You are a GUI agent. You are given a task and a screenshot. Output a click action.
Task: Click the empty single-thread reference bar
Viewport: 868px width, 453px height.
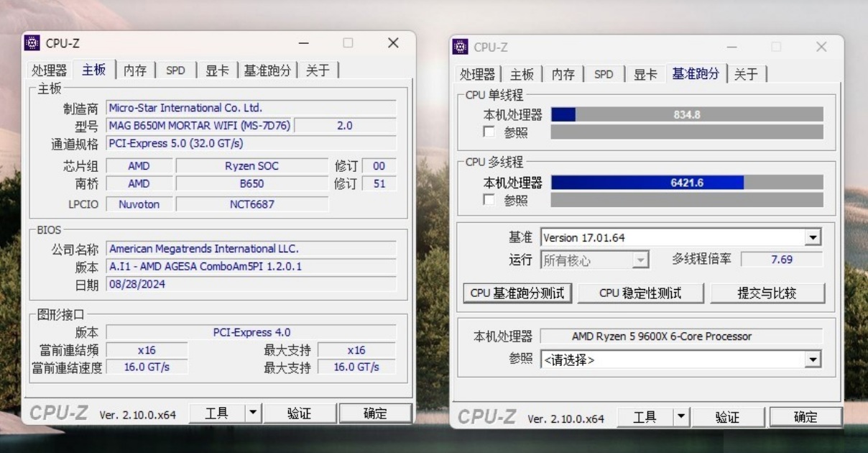point(687,132)
